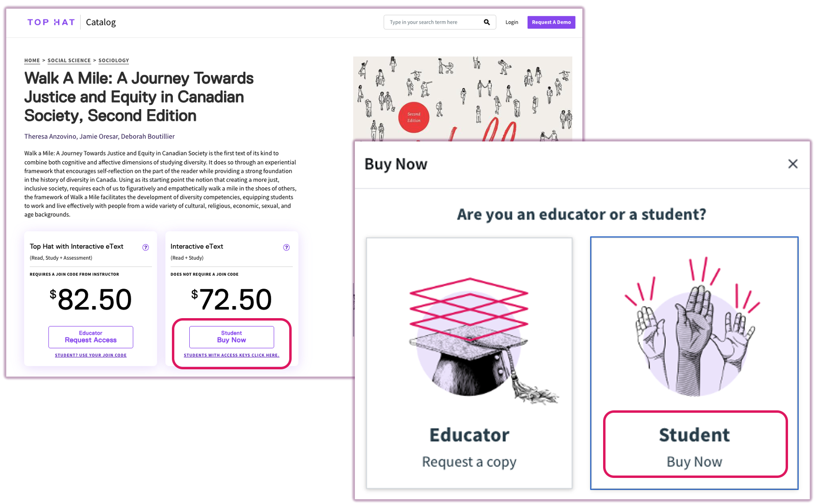Click the help icon beside Top Hat with Interactive eText
Image resolution: width=817 pixels, height=504 pixels.
click(x=145, y=247)
